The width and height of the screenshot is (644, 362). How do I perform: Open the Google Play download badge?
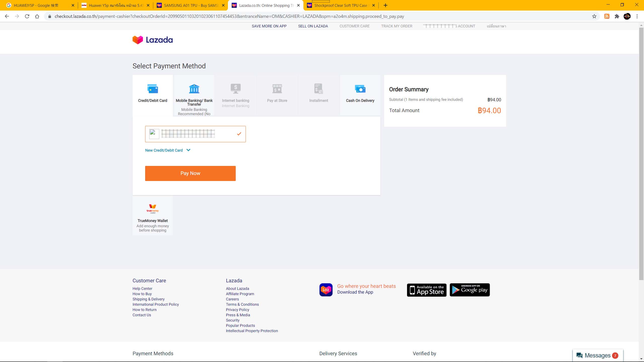(470, 290)
